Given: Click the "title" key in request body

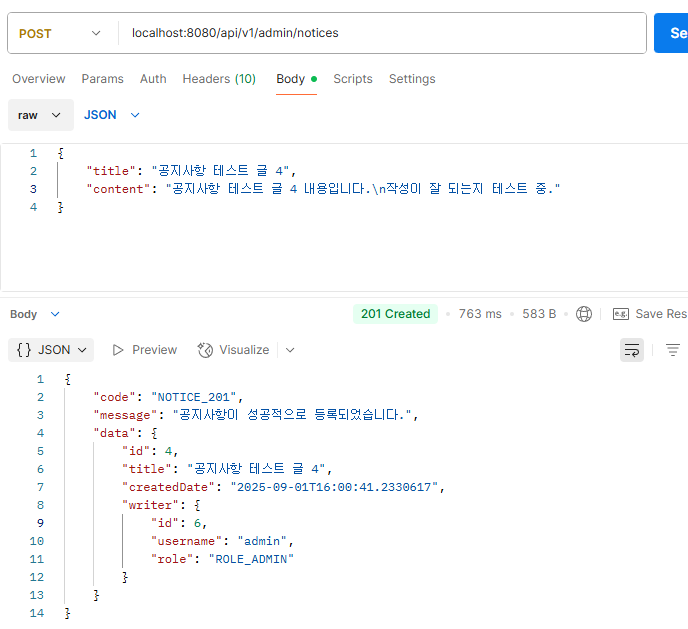Looking at the screenshot, I should click(111, 171).
